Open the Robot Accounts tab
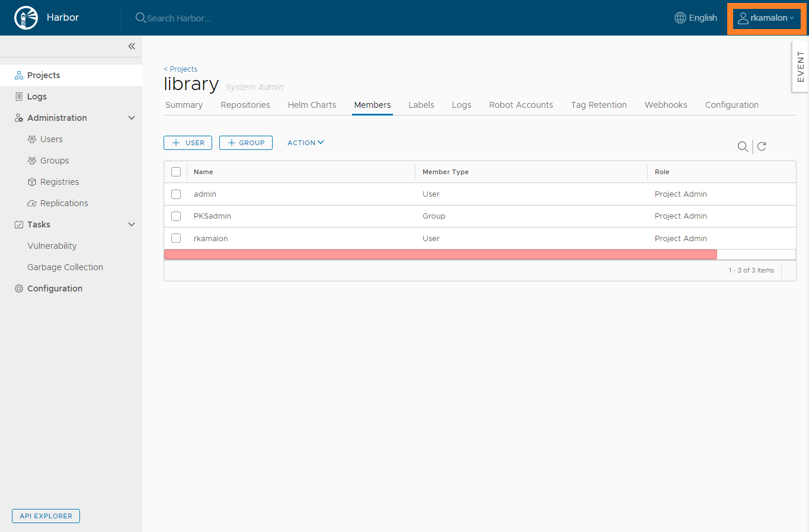Screen dimensions: 809x532 point(520,105)
